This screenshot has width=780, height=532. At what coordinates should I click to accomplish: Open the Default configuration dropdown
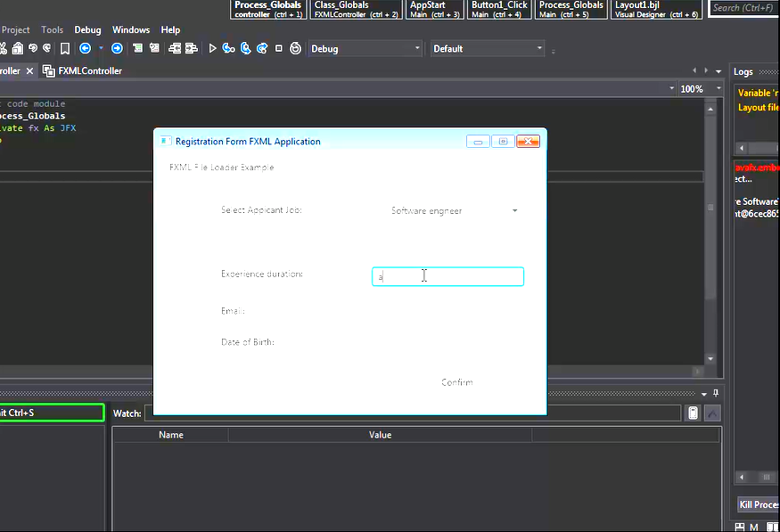tap(487, 49)
